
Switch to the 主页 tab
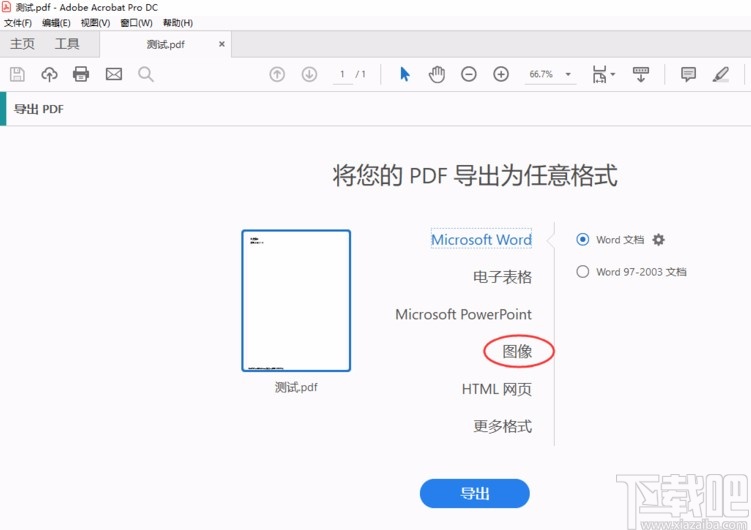(x=23, y=44)
